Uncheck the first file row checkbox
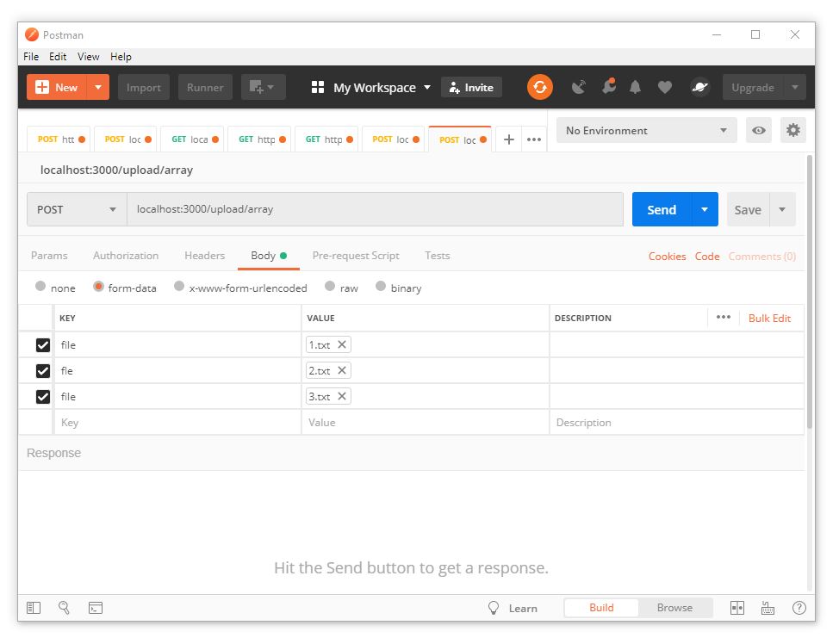 point(43,345)
